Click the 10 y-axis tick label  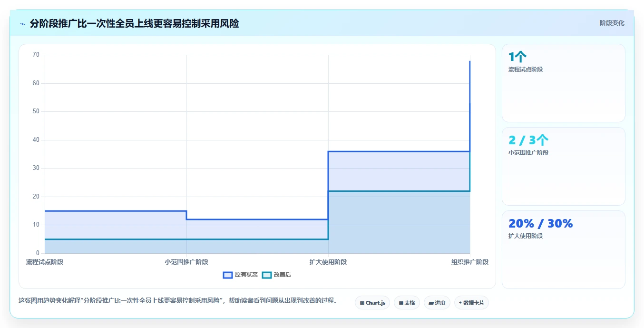click(36, 225)
